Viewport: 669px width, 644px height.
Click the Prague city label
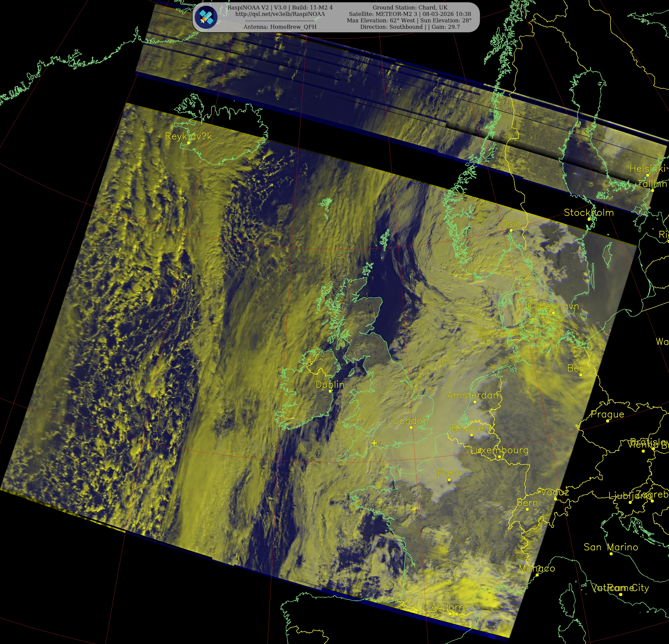(607, 414)
